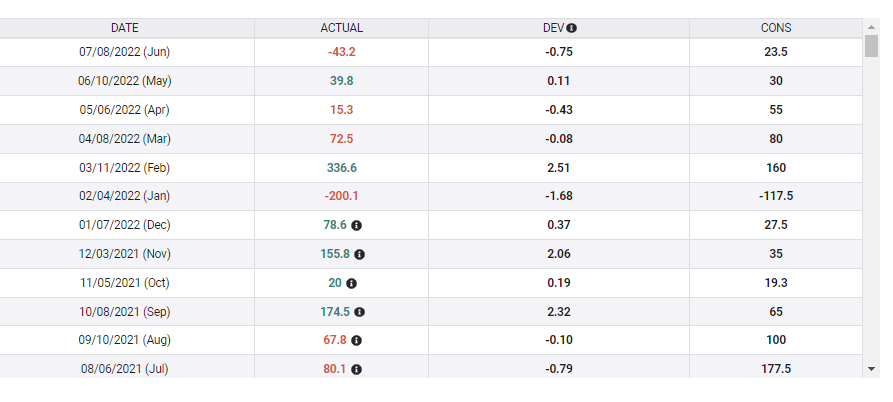893x402 pixels.
Task: Click info icon beside 80.1 actual value
Action: [356, 369]
